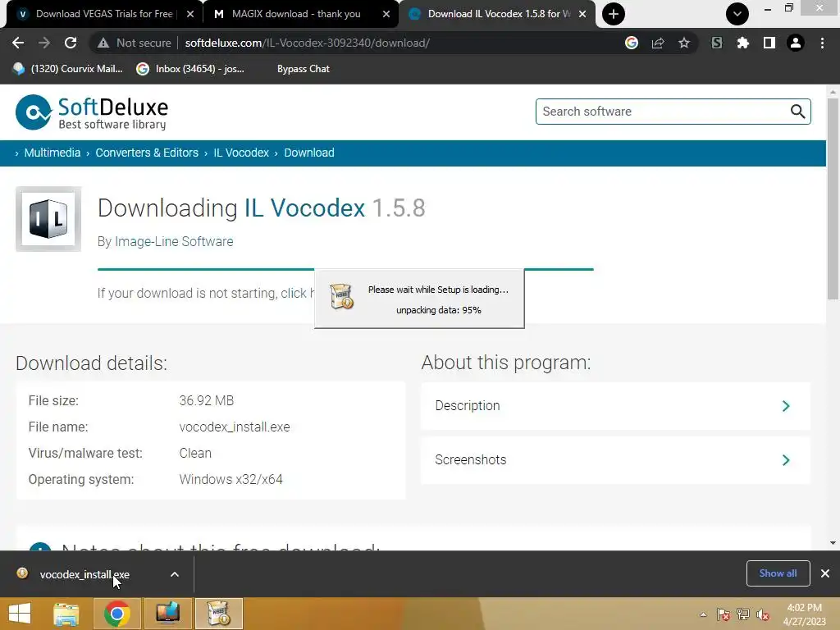Click the Google icon in address bar
This screenshot has height=630, width=840.
632,43
